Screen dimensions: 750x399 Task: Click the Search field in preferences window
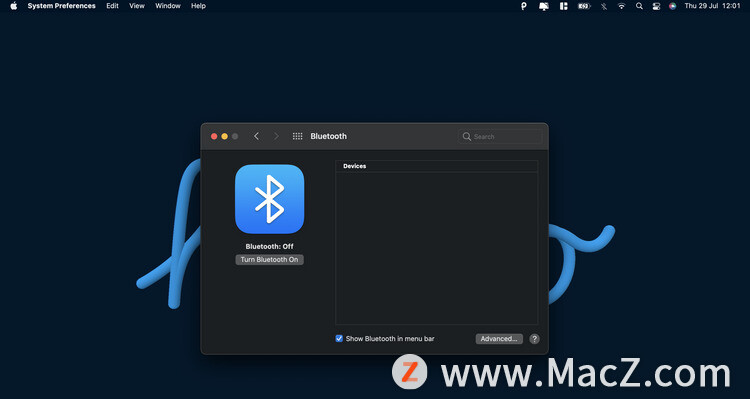tap(500, 136)
